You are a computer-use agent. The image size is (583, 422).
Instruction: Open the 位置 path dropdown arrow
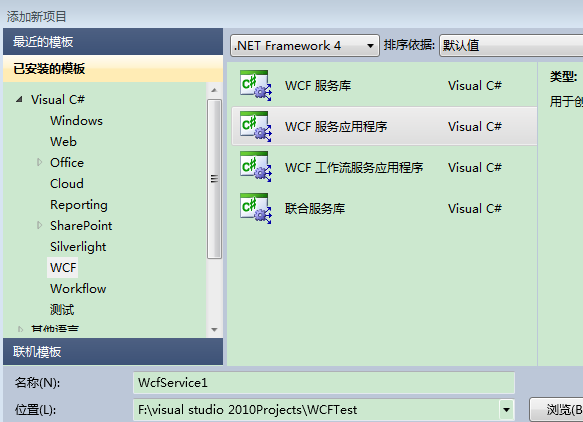click(506, 410)
